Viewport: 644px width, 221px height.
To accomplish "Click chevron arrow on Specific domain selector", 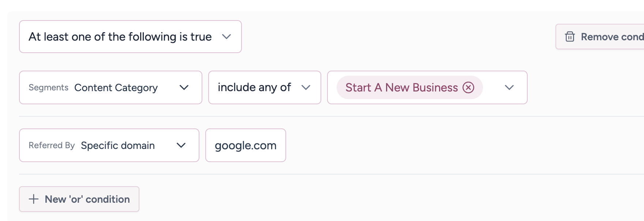I will pyautogui.click(x=181, y=145).
